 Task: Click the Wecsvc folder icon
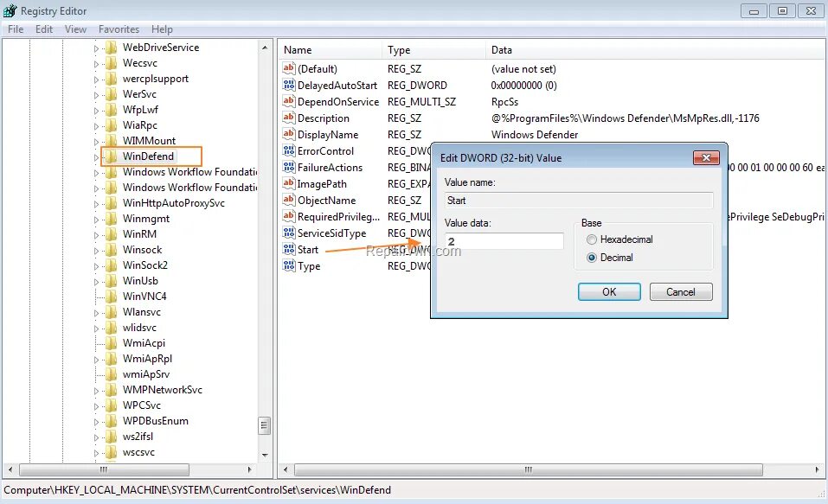pos(111,63)
